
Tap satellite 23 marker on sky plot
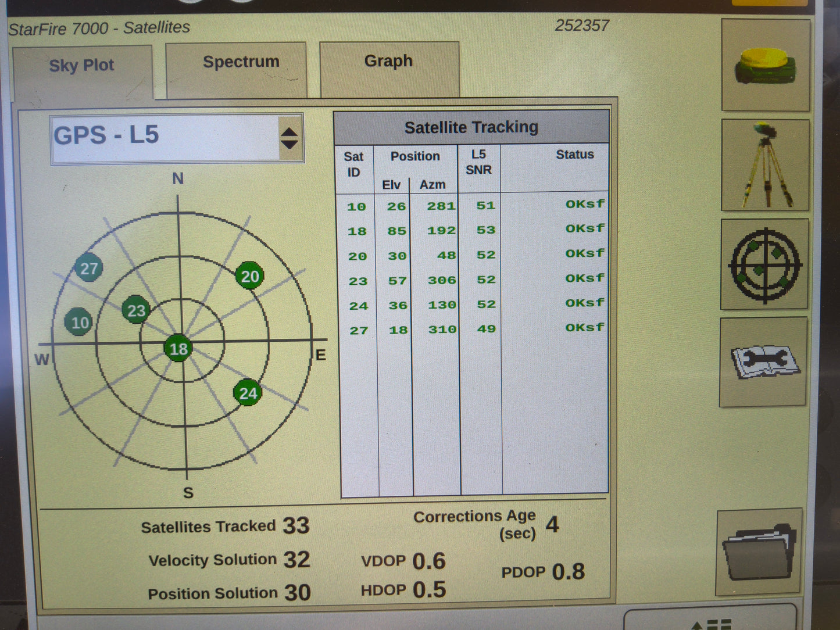[136, 311]
